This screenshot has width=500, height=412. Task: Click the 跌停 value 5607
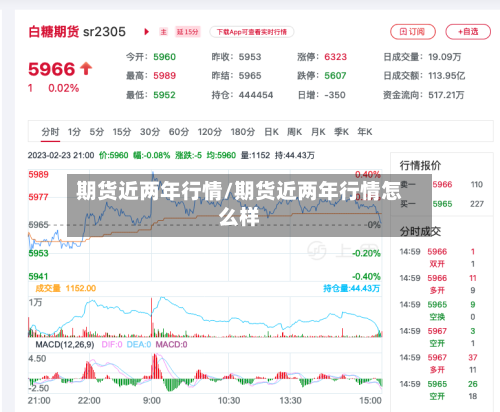point(335,76)
